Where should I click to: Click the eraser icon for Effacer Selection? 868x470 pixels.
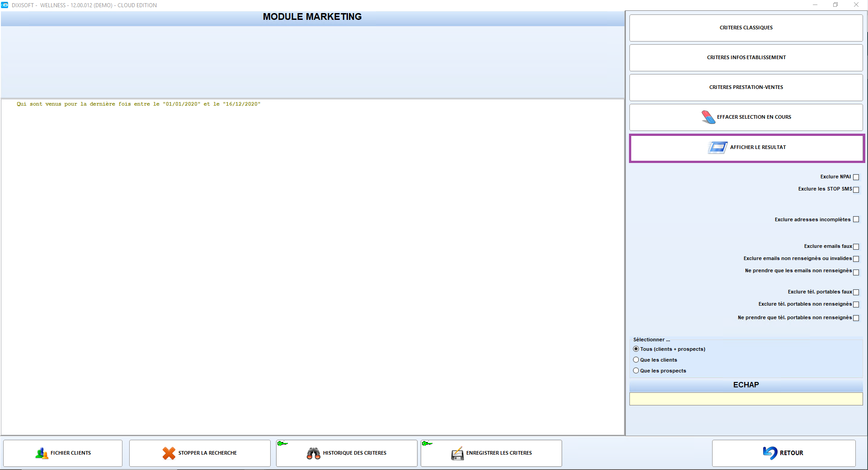[708, 117]
